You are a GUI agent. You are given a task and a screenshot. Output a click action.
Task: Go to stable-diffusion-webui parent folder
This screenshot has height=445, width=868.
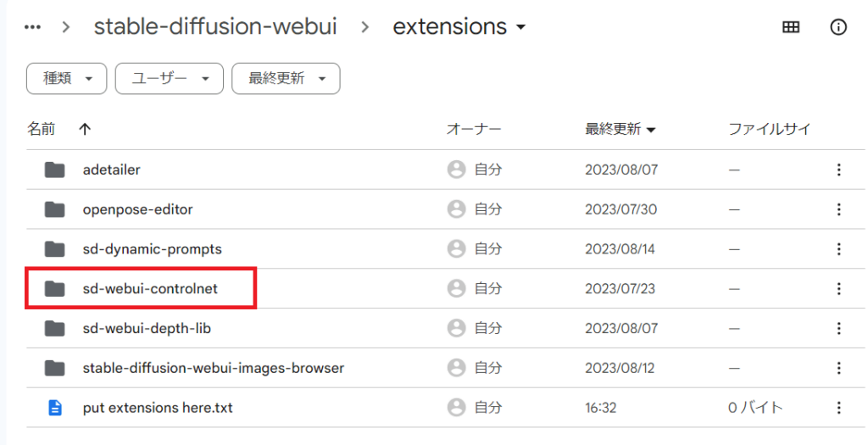tap(214, 27)
